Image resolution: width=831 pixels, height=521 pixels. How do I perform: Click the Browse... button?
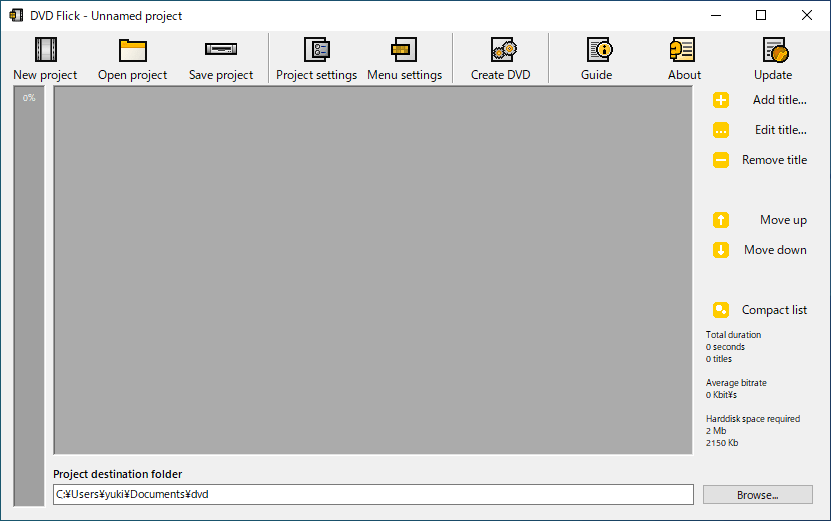(x=757, y=495)
